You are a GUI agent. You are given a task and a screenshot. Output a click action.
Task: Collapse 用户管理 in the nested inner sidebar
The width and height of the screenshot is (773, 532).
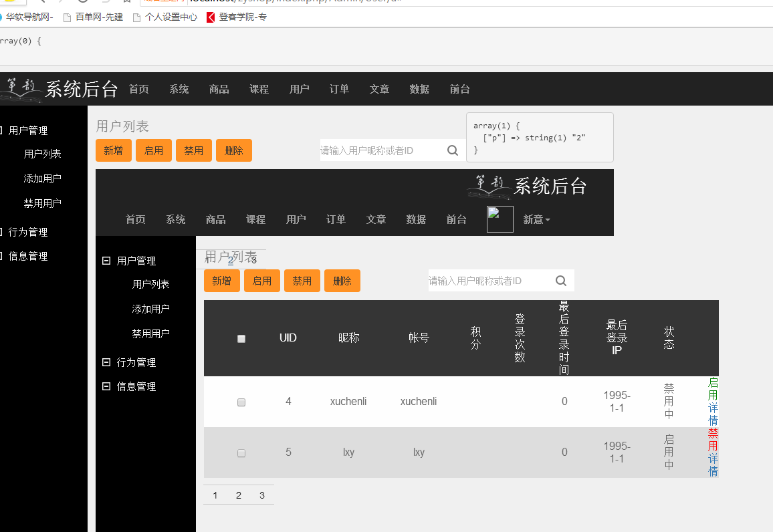[x=106, y=261]
